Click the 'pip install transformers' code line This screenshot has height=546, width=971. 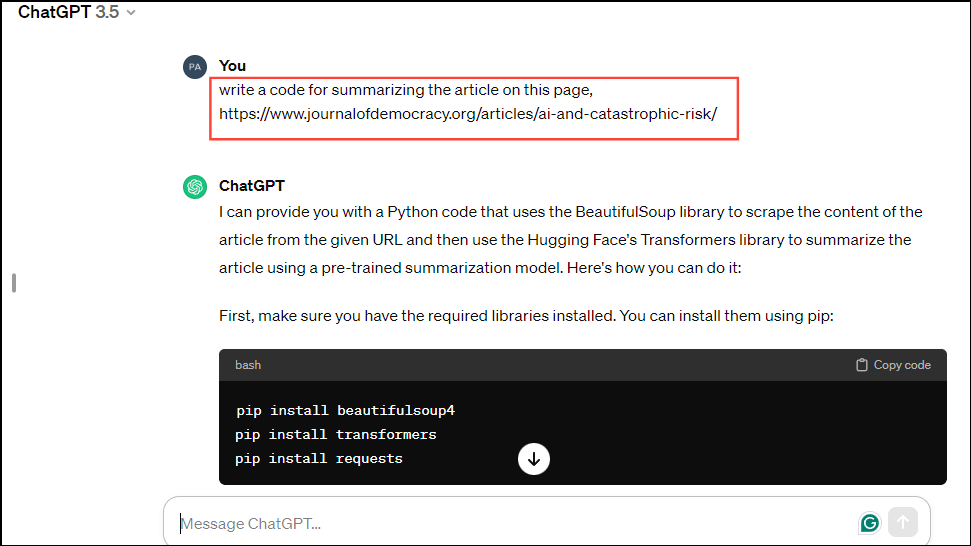click(x=336, y=435)
